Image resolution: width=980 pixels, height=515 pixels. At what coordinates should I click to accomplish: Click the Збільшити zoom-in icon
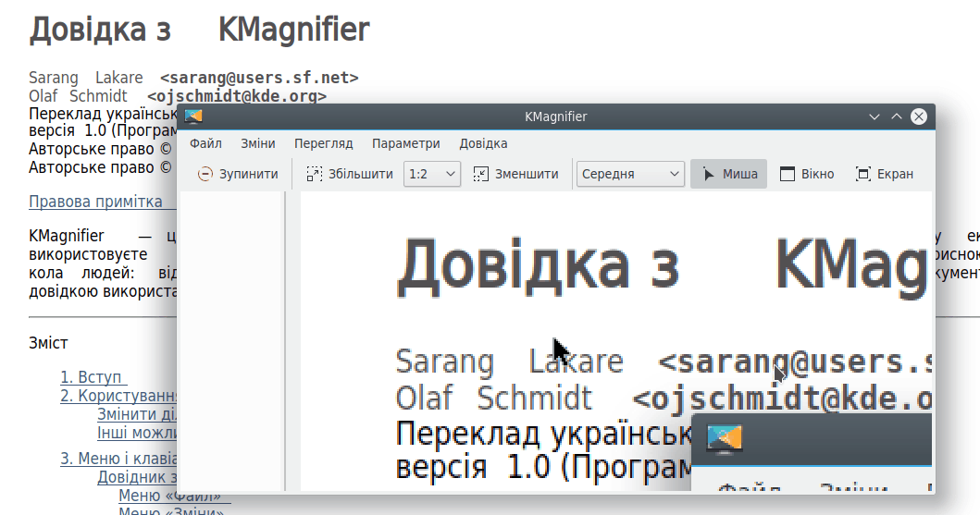[x=315, y=174]
